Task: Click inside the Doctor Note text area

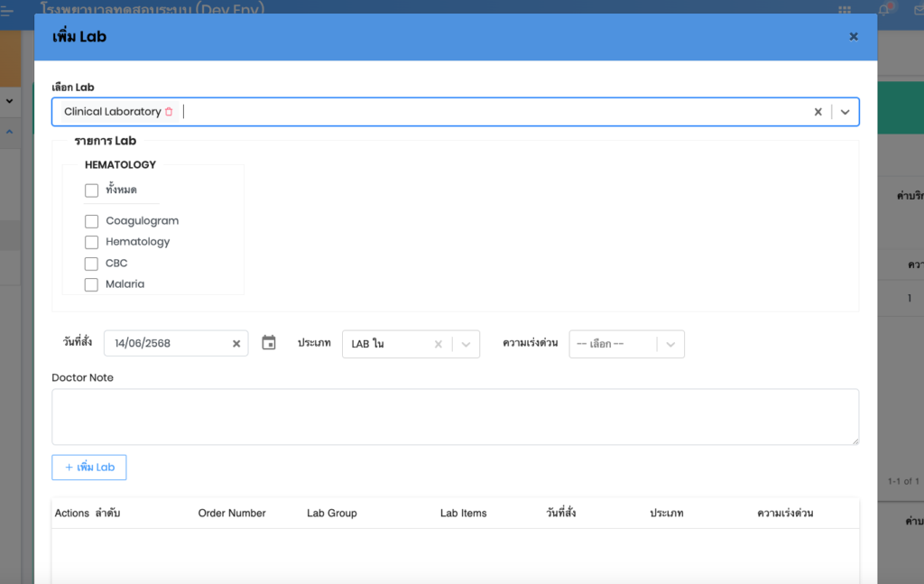Action: pos(455,416)
